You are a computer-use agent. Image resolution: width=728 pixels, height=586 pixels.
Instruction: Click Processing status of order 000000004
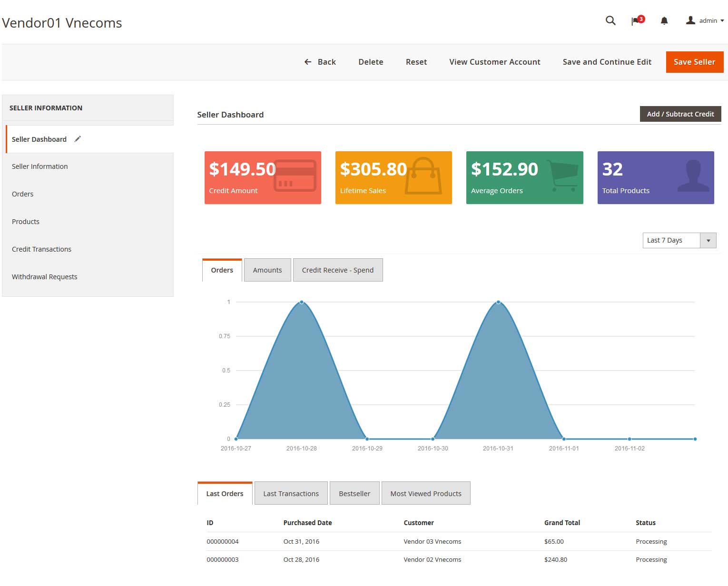pos(651,541)
